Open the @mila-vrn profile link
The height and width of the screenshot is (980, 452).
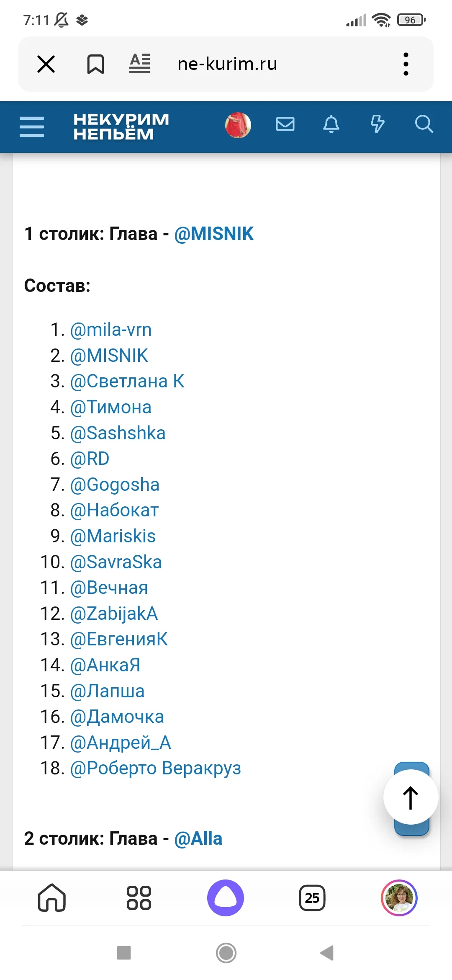point(110,330)
